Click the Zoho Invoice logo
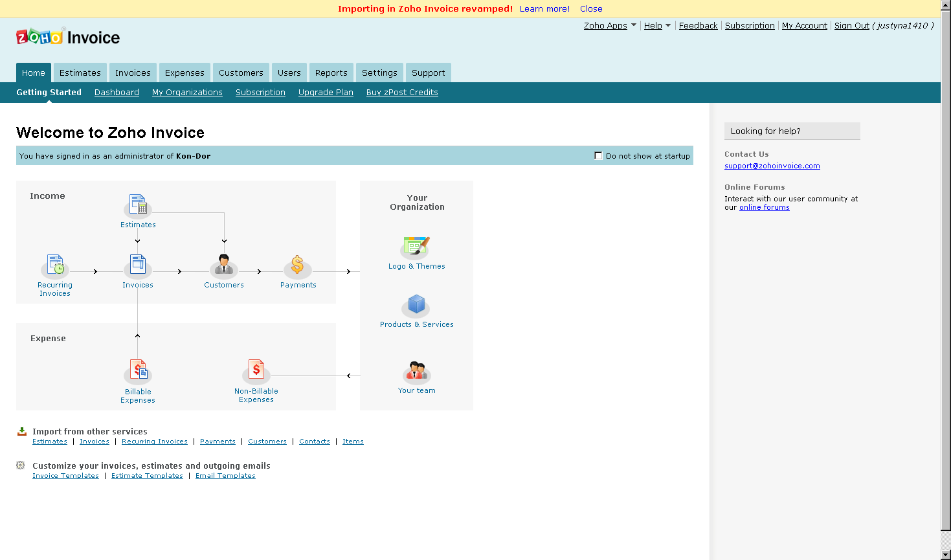 pos(68,37)
